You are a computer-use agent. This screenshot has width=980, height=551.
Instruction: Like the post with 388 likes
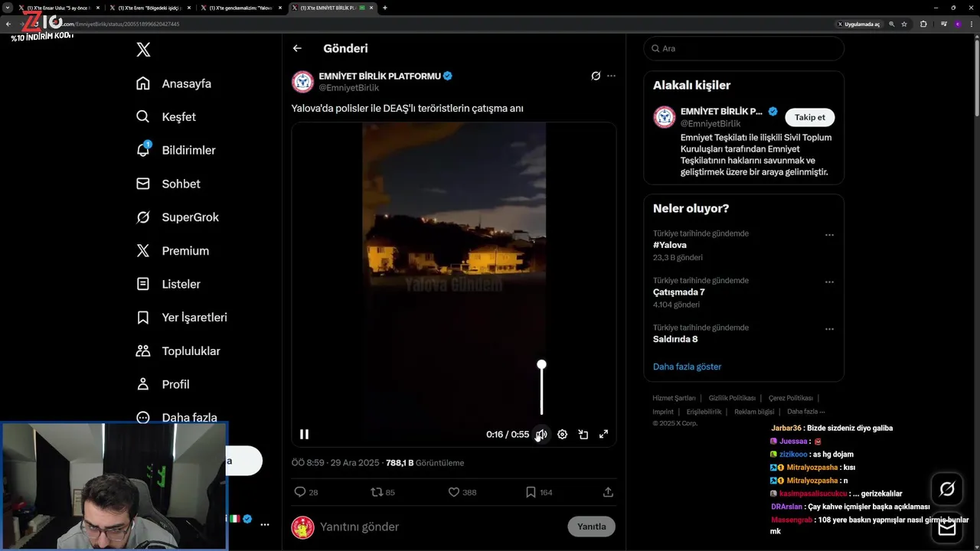pos(462,492)
